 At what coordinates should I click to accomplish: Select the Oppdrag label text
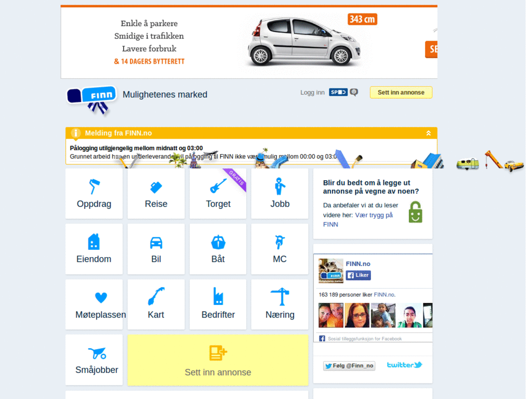pos(94,204)
